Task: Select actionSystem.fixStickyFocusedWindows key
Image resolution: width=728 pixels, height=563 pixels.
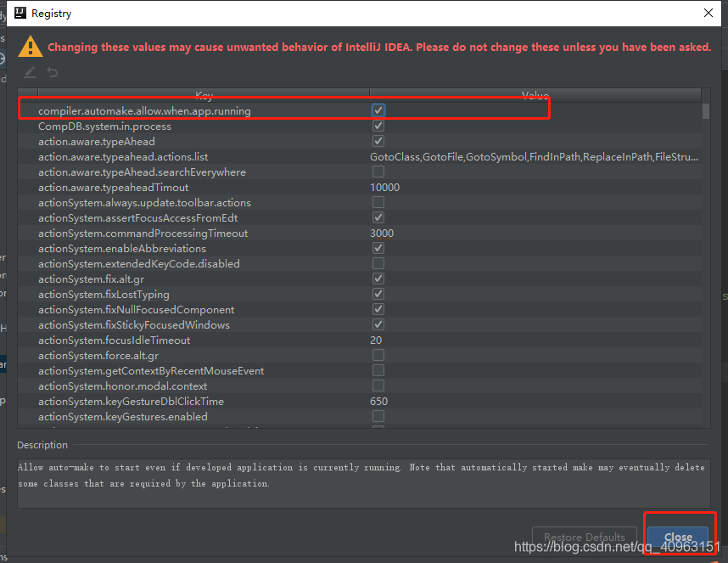Action: coord(134,325)
